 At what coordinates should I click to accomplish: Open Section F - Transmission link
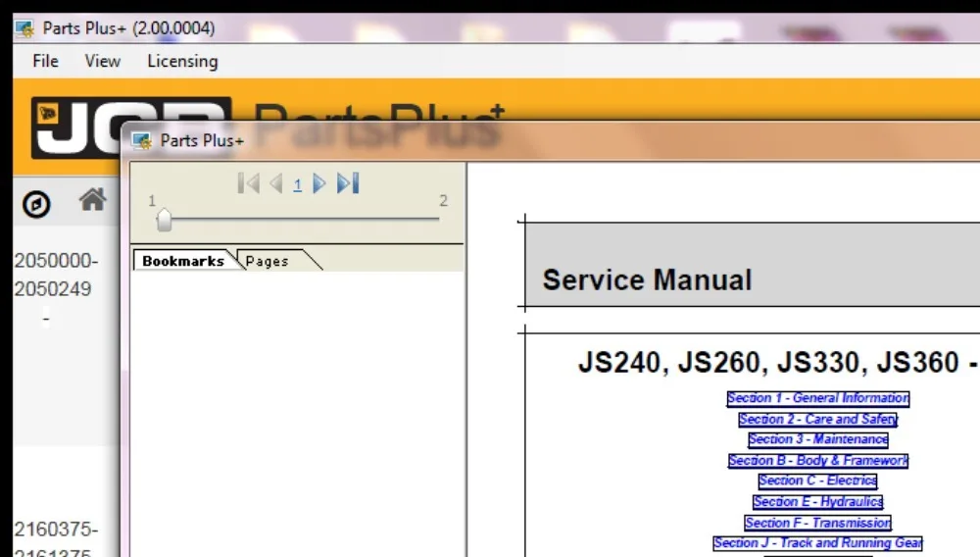tap(818, 523)
